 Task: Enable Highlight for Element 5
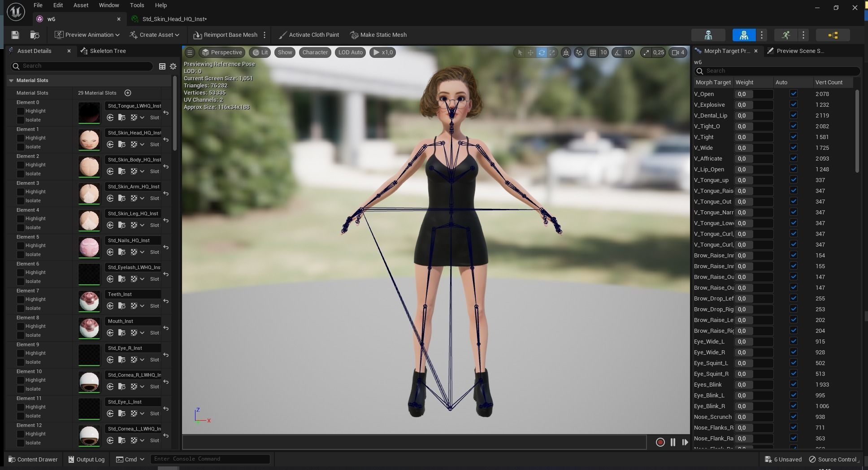[21, 245]
